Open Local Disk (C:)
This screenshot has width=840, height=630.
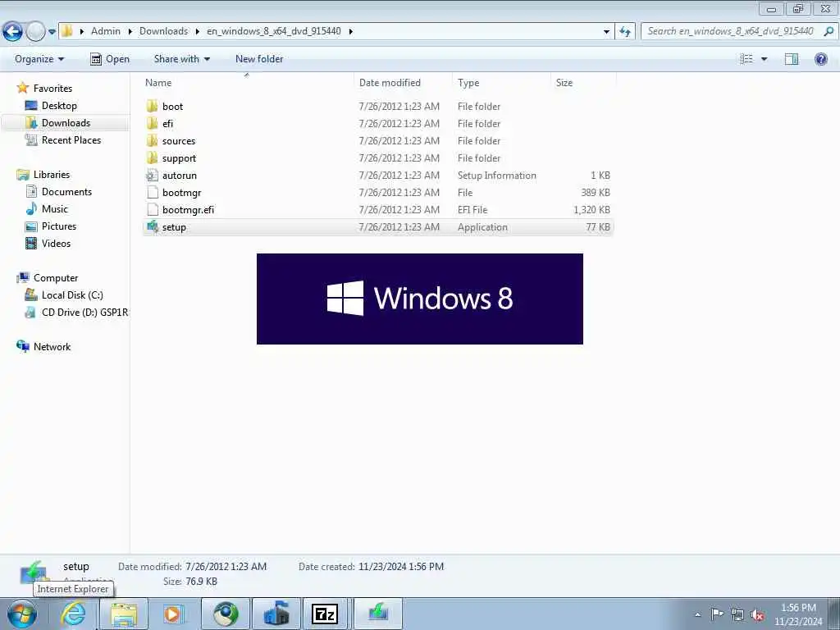[72, 295]
